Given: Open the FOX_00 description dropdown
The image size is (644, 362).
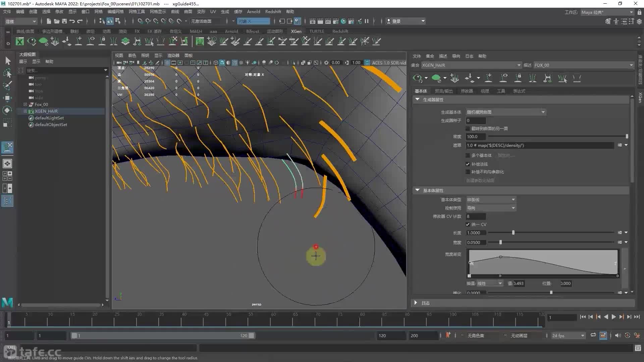Looking at the screenshot, I should [583, 65].
